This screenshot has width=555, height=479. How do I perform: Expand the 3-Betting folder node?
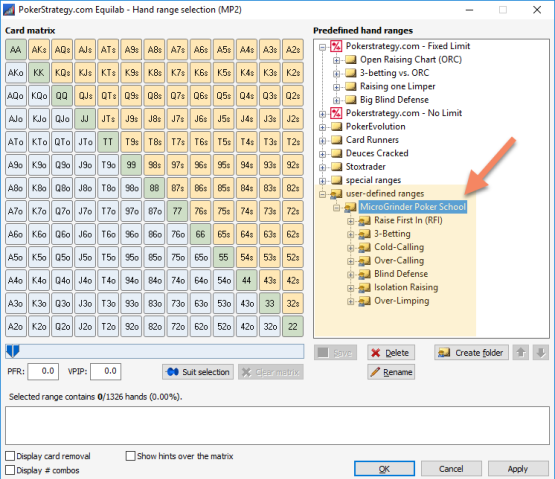(x=350, y=234)
